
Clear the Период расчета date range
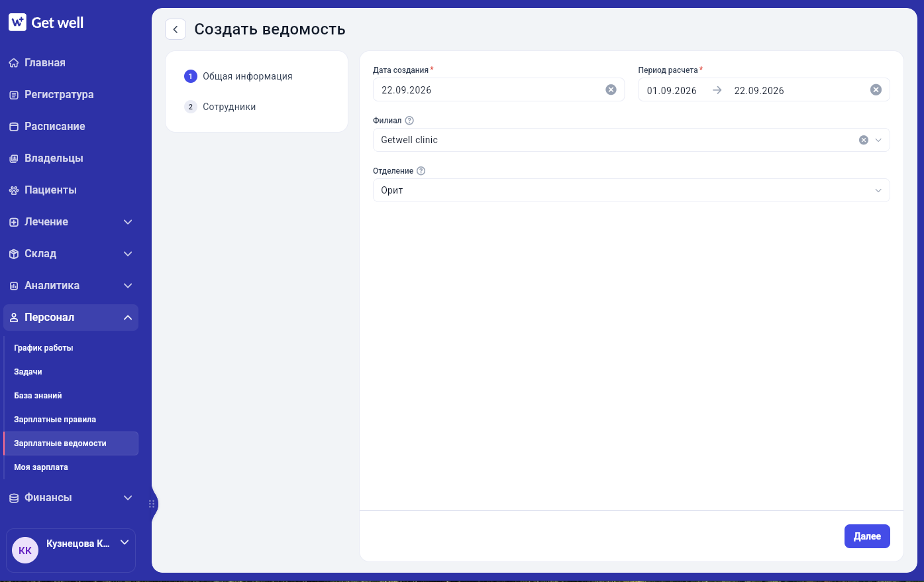pyautogui.click(x=876, y=89)
